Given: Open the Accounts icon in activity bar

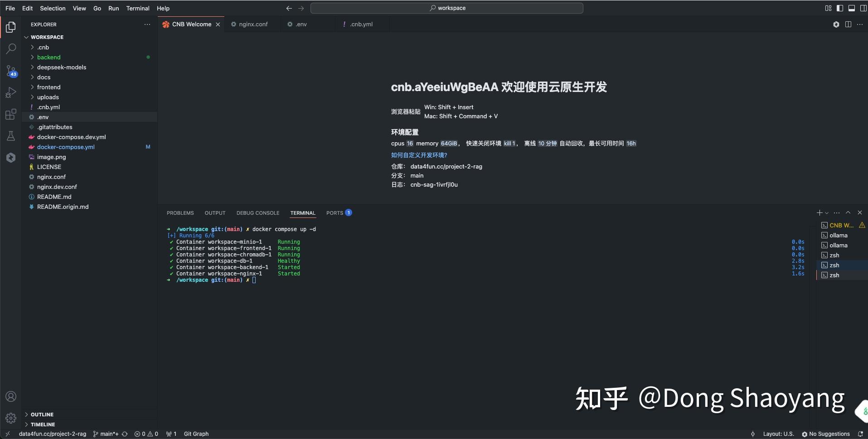Looking at the screenshot, I should point(11,396).
